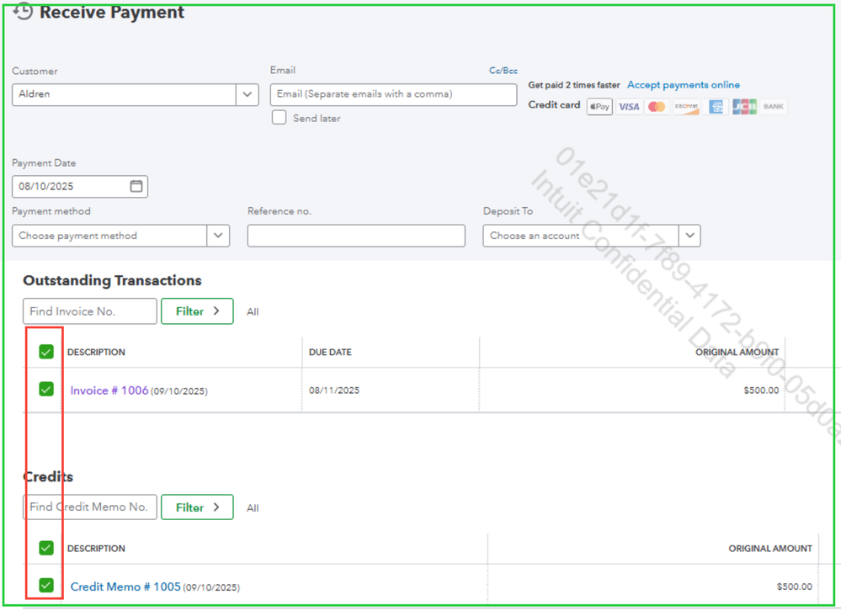Viewport: 841px width, 616px height.
Task: Click the Payment Date field showing 08/10/2025
Action: click(80, 187)
